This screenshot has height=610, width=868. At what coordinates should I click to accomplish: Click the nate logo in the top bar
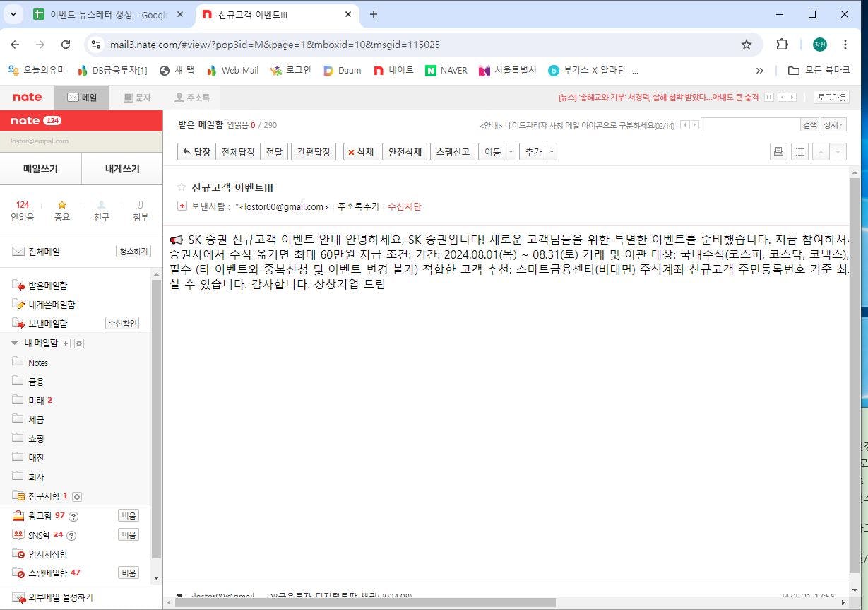tap(28, 97)
